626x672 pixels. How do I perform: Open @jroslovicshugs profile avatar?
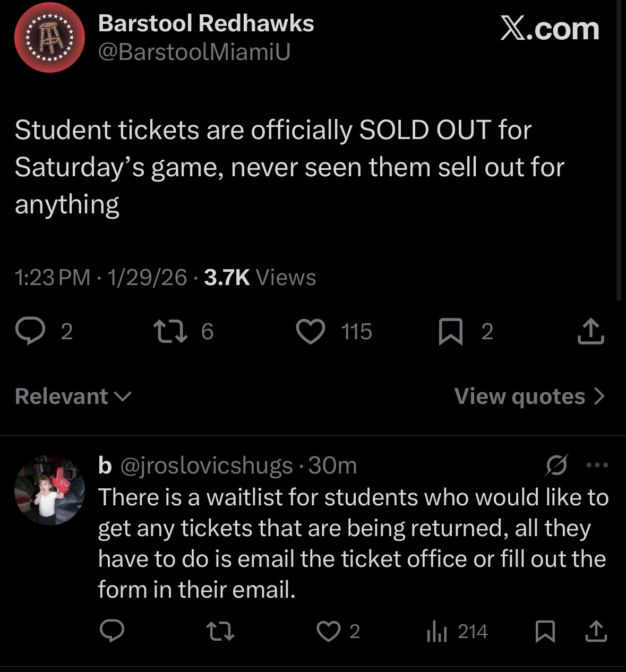(49, 490)
